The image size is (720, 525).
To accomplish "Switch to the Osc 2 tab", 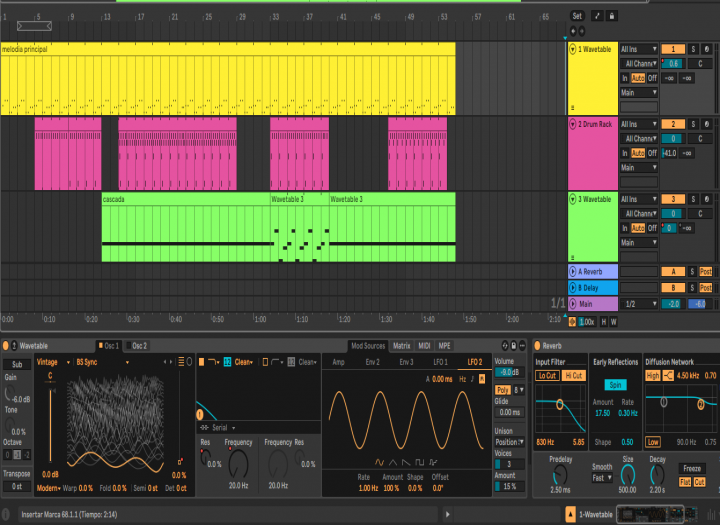I will tap(140, 346).
